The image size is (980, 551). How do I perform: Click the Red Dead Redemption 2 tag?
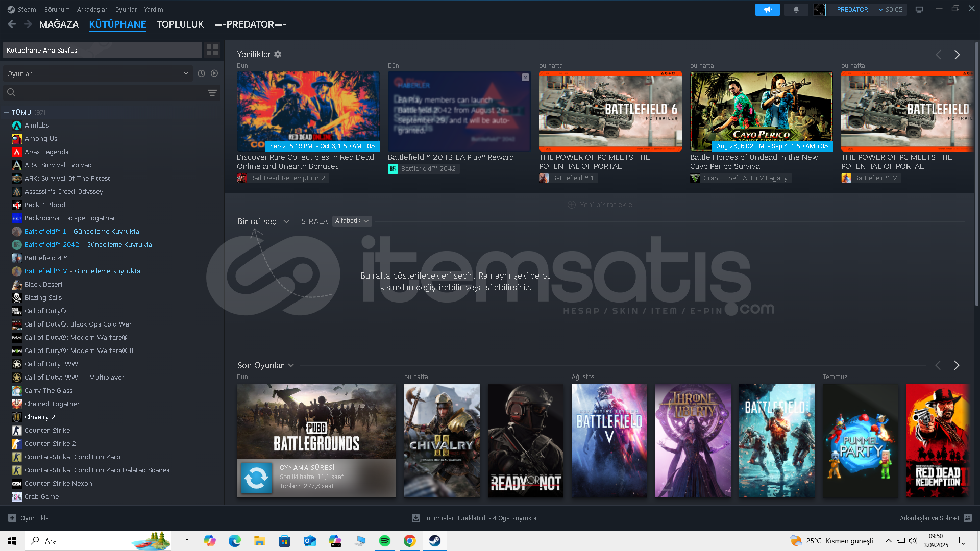283,178
